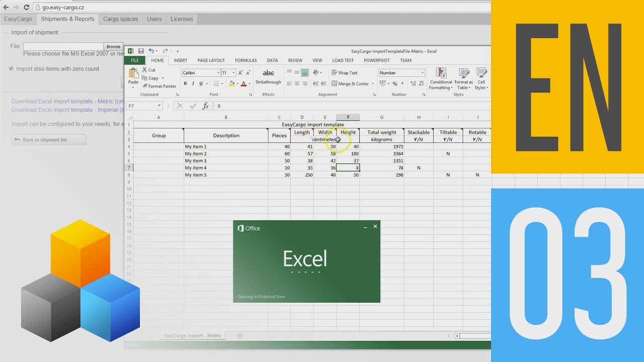This screenshot has width=644, height=362.
Task: Download Excel import template - Imperial link
Action: tap(67, 110)
